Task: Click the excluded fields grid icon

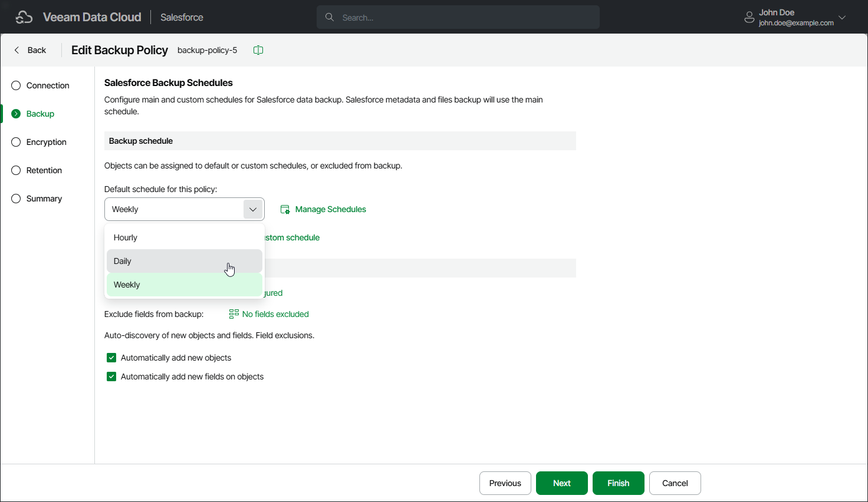Action: [x=234, y=314]
